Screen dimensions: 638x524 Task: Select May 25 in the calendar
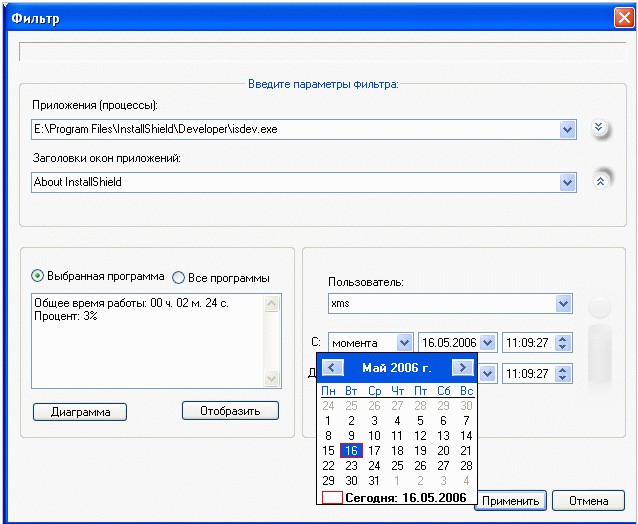click(x=397, y=466)
